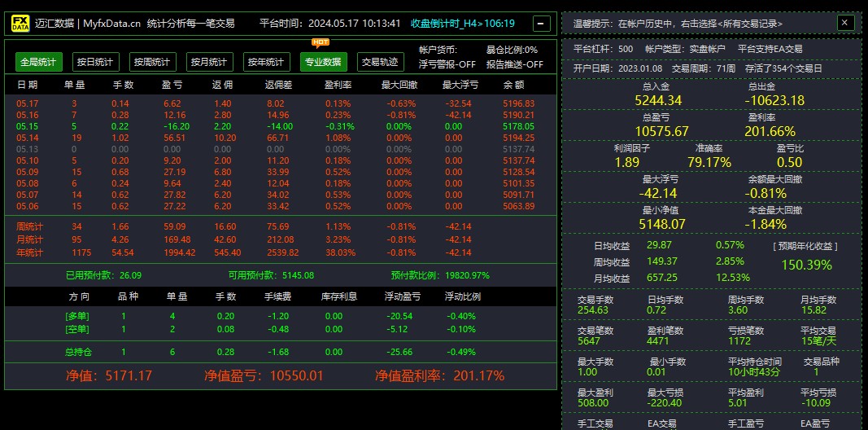This screenshot has width=868, height=430.
Task: Click the 总持仓 row label
Action: pos(77,352)
